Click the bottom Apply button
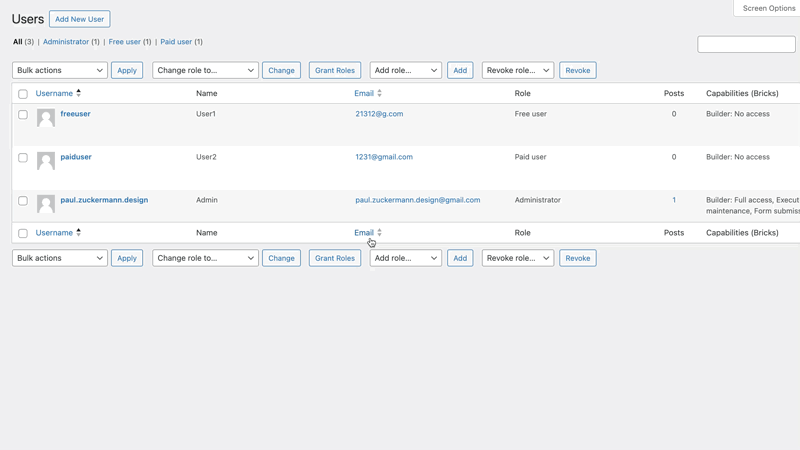800x450 pixels. click(127, 258)
